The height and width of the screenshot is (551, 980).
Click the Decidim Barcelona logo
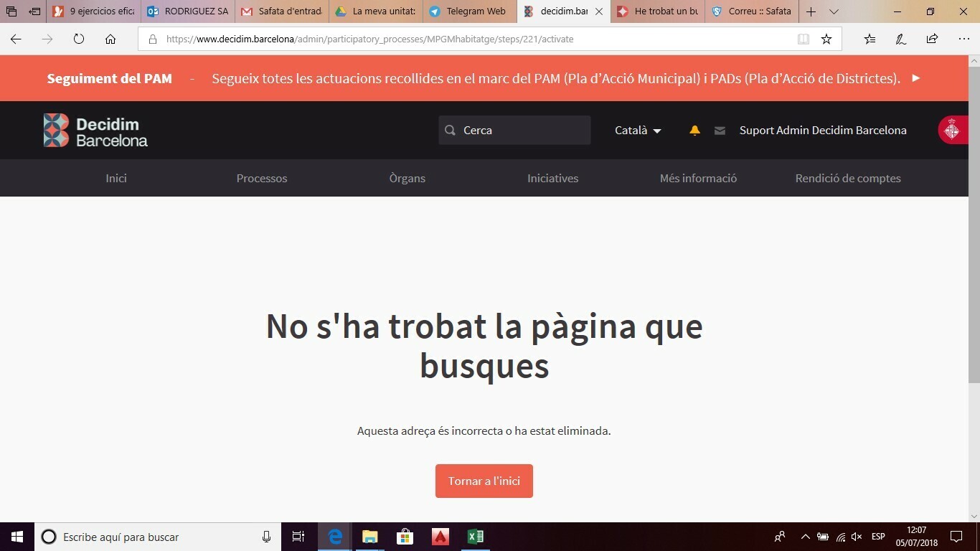[x=95, y=131]
